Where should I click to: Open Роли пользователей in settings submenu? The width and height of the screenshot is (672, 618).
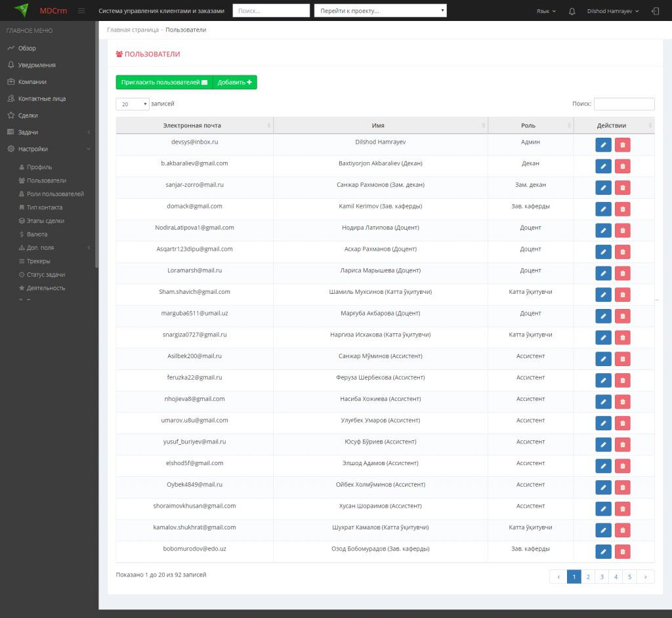[x=55, y=194]
